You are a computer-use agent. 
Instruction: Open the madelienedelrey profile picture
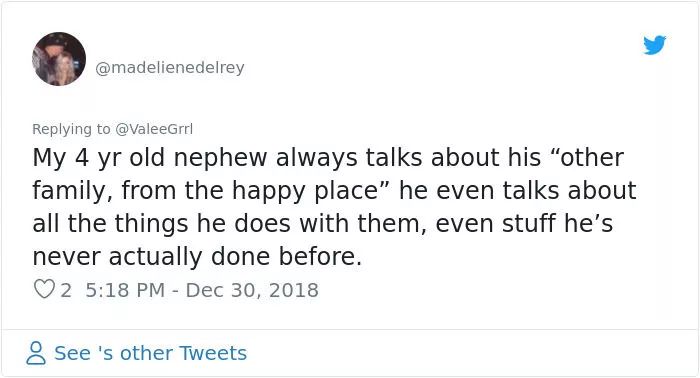pos(58,59)
